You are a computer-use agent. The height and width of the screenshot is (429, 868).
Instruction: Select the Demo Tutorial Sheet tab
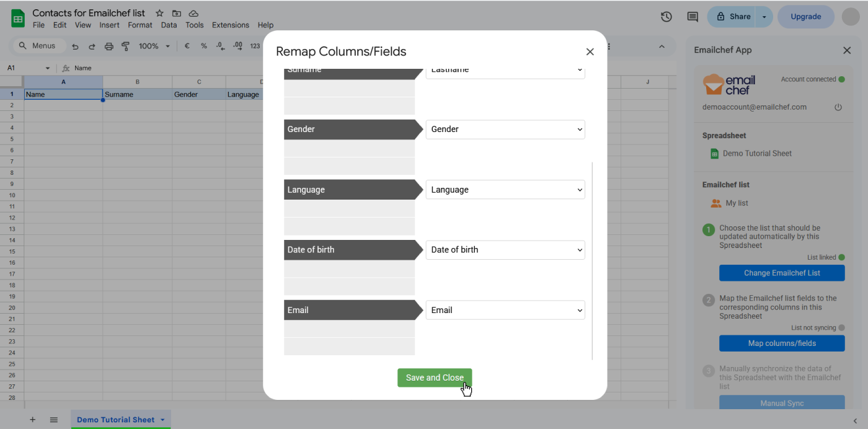[115, 420]
